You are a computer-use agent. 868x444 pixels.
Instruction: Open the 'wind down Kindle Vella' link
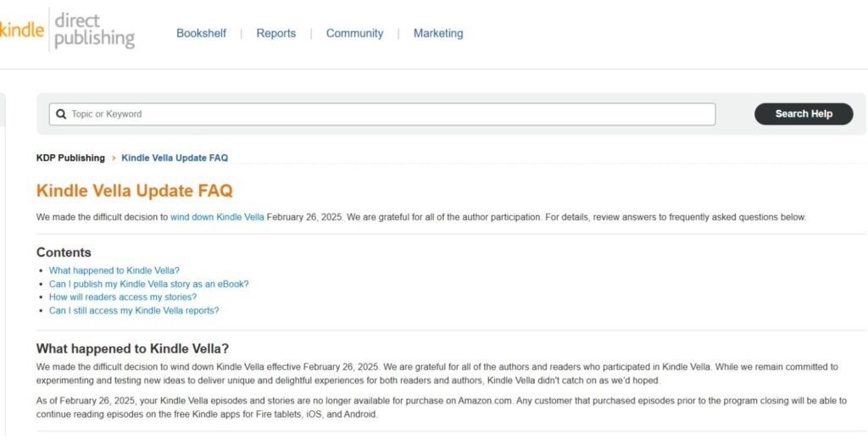point(217,217)
